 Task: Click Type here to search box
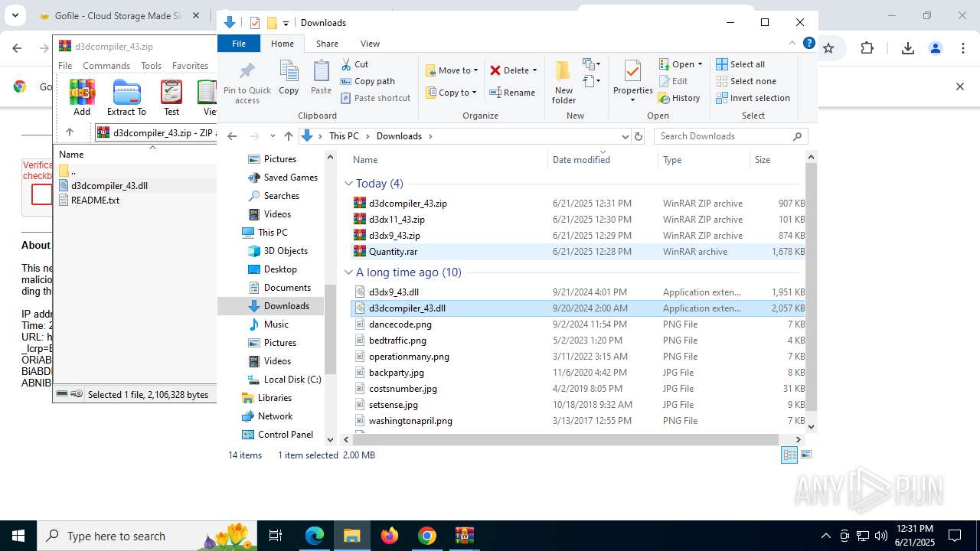[x=145, y=536]
